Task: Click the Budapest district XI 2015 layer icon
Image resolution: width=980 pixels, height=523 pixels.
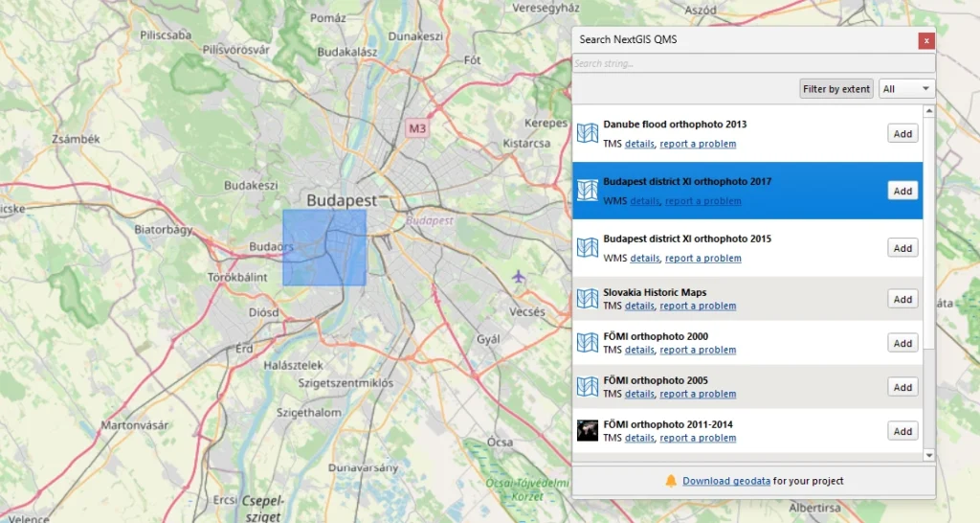Action: 588,248
